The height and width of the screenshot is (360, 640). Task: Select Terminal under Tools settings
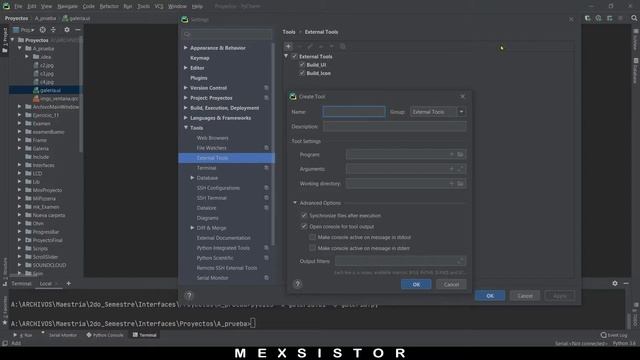(207, 168)
